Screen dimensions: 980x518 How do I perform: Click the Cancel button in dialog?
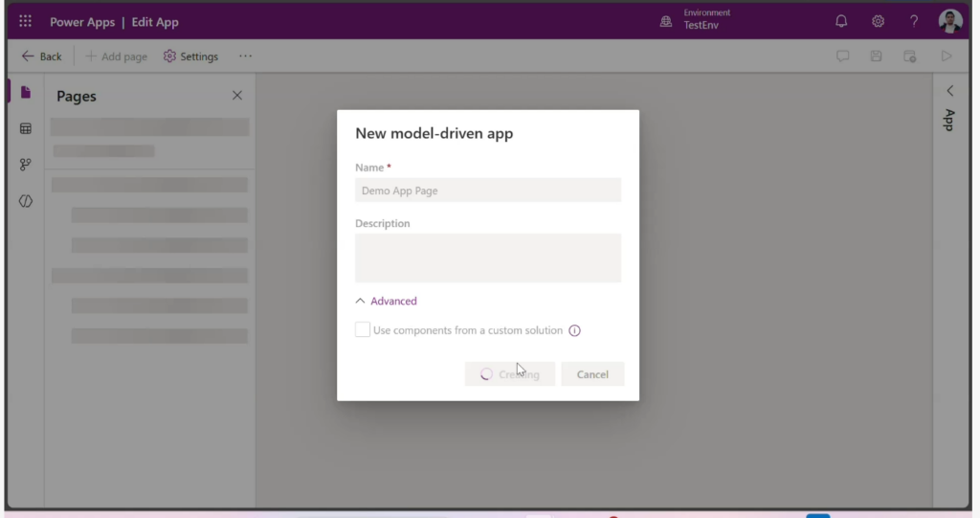(592, 374)
